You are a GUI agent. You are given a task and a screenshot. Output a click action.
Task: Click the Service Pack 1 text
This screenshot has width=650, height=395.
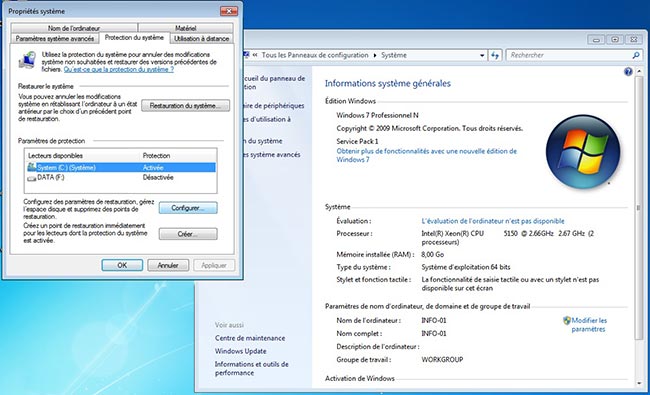[357, 141]
